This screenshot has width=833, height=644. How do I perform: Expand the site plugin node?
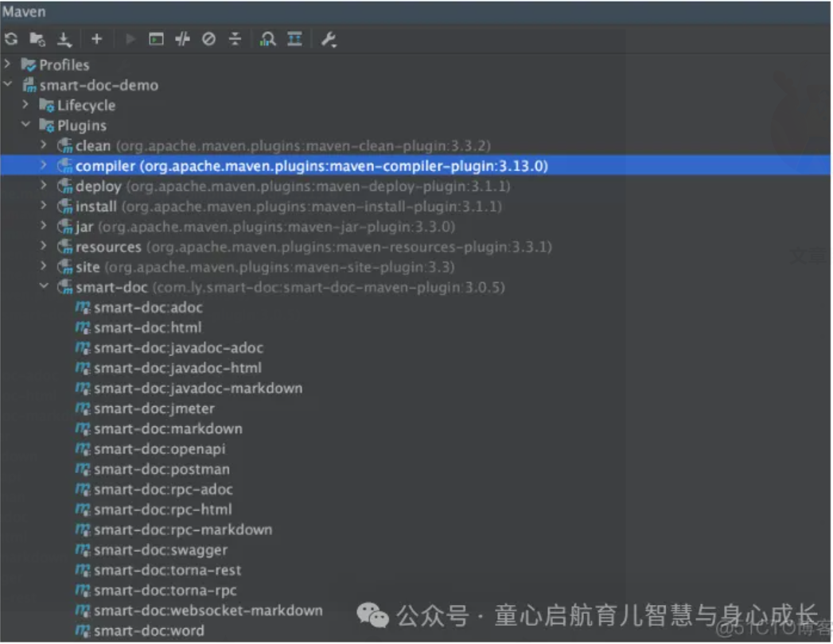click(x=44, y=266)
